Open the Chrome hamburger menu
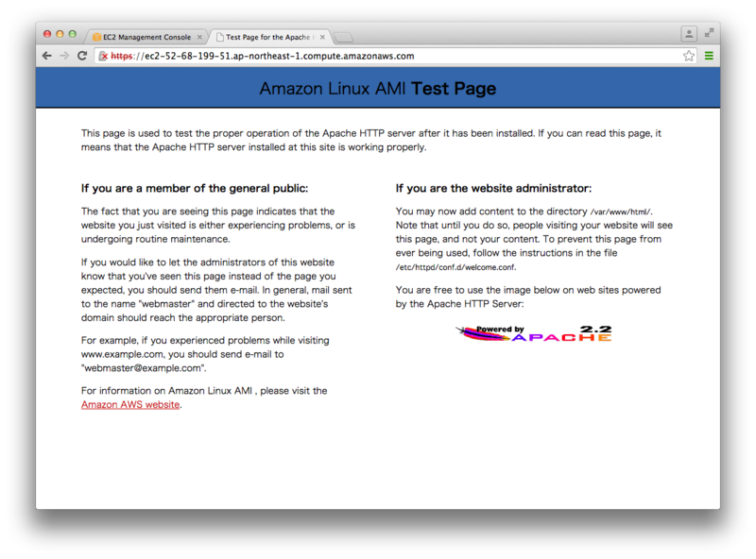The height and width of the screenshot is (559, 756). tap(709, 56)
